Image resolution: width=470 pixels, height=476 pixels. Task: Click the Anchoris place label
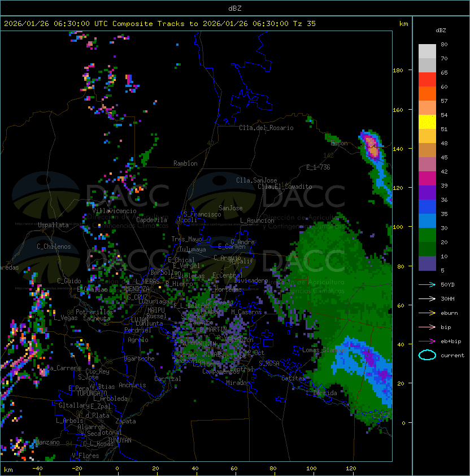click(x=132, y=385)
